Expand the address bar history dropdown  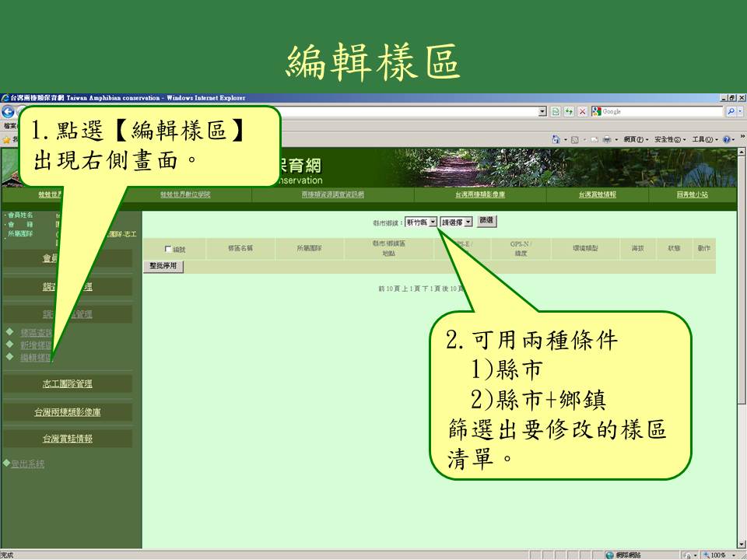click(542, 112)
